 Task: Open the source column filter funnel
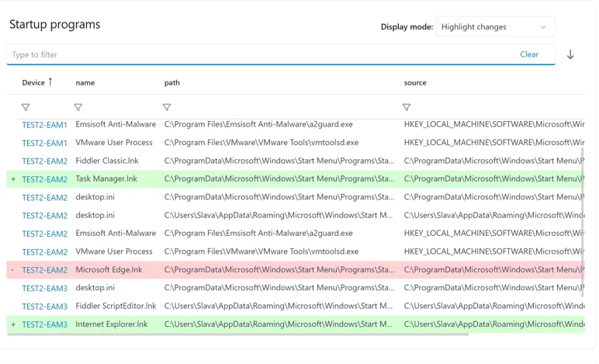tap(407, 108)
